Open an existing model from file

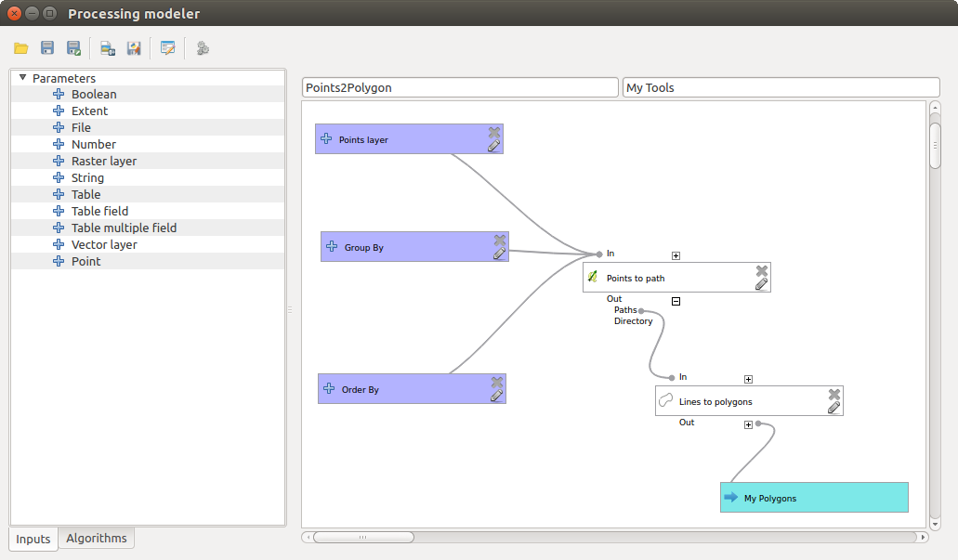[x=20, y=48]
